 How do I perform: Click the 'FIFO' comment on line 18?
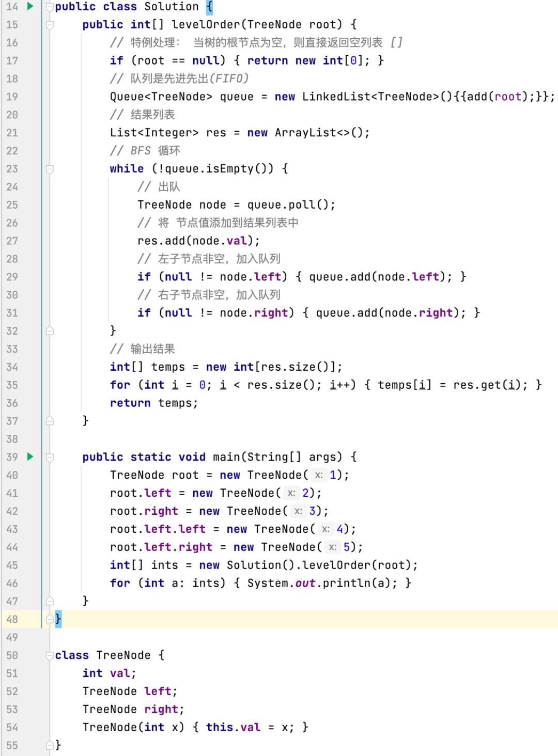(x=229, y=78)
